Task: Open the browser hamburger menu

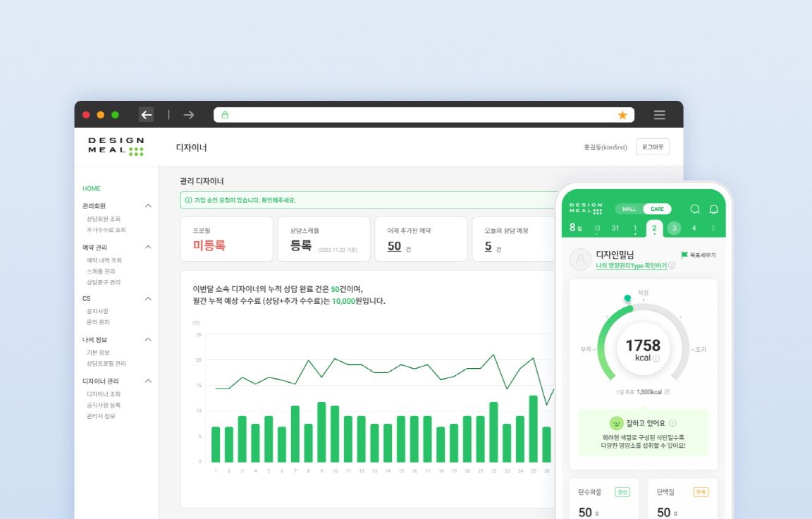Action: pyautogui.click(x=659, y=115)
